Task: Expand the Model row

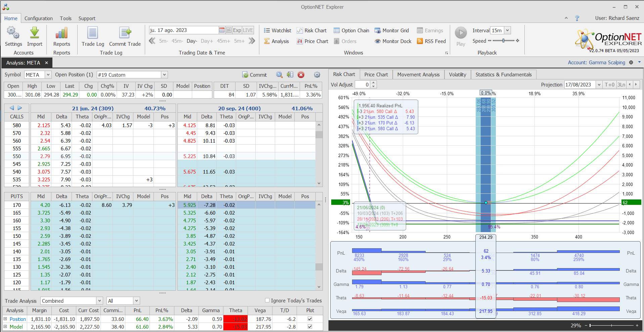Action: pos(5,327)
